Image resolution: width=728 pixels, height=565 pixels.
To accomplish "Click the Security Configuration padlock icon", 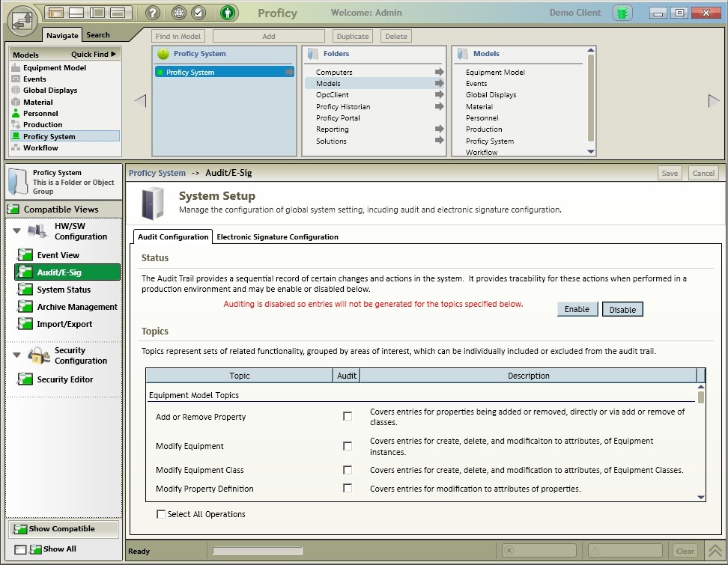I will pos(38,355).
